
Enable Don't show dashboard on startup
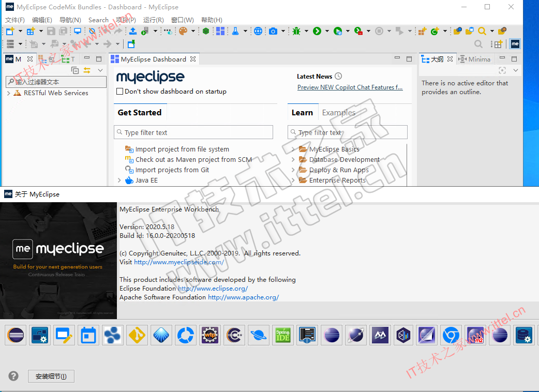[120, 92]
